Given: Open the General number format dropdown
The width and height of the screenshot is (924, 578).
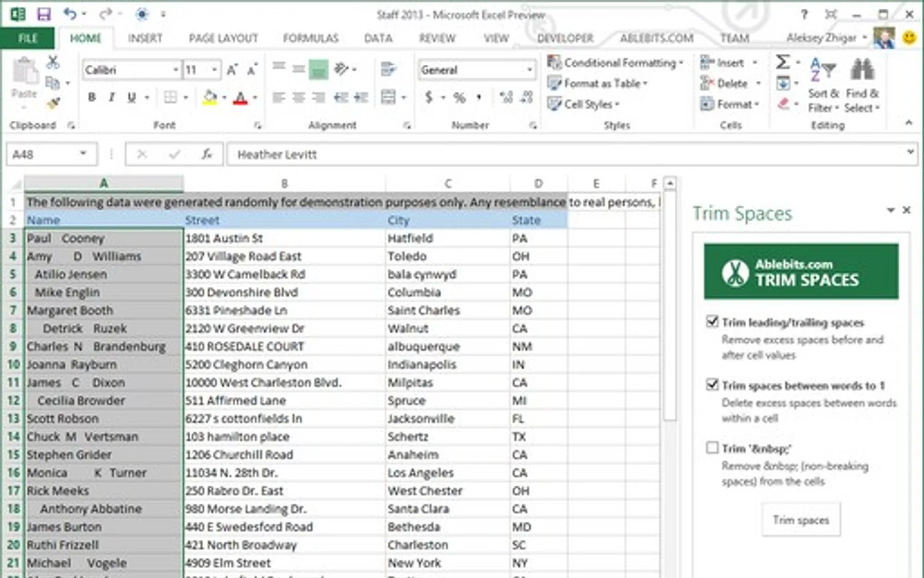Looking at the screenshot, I should click(x=530, y=70).
